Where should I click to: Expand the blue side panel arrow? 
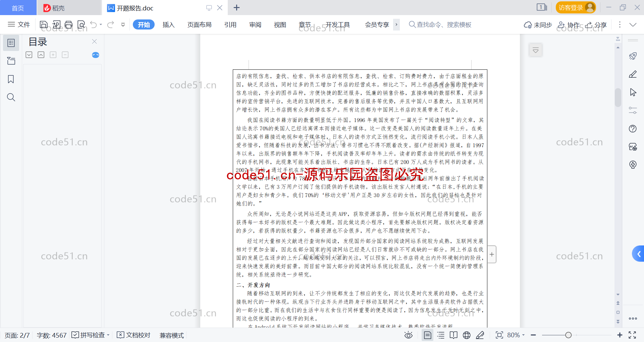click(638, 254)
